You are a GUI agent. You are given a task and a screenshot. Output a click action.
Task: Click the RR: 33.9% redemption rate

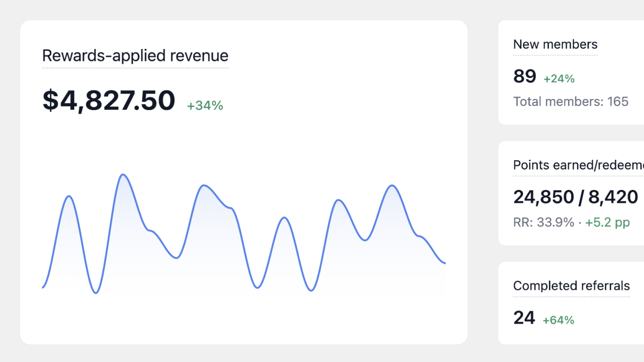pyautogui.click(x=543, y=222)
